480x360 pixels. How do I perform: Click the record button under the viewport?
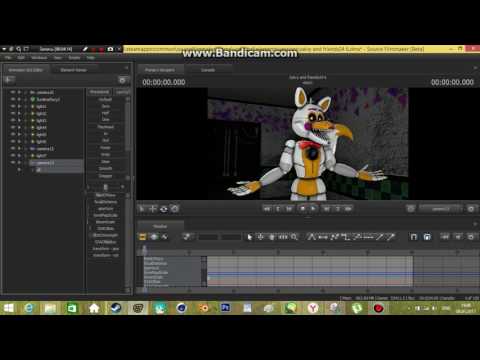point(302,209)
